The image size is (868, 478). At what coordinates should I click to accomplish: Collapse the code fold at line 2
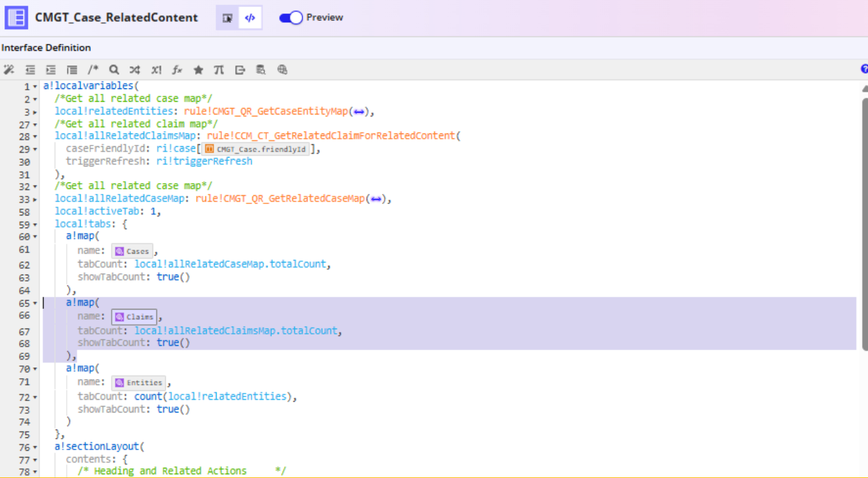tap(35, 99)
